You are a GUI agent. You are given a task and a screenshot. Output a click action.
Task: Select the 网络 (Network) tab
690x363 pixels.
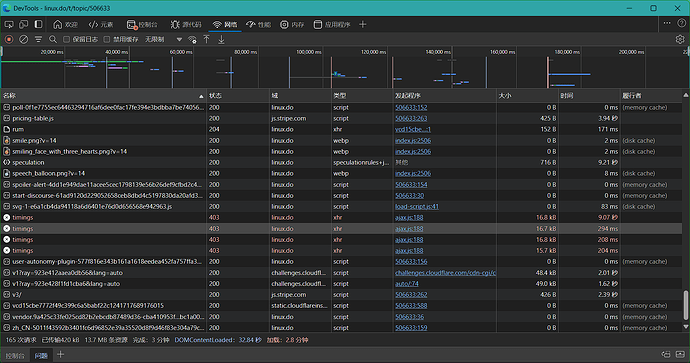coord(224,25)
